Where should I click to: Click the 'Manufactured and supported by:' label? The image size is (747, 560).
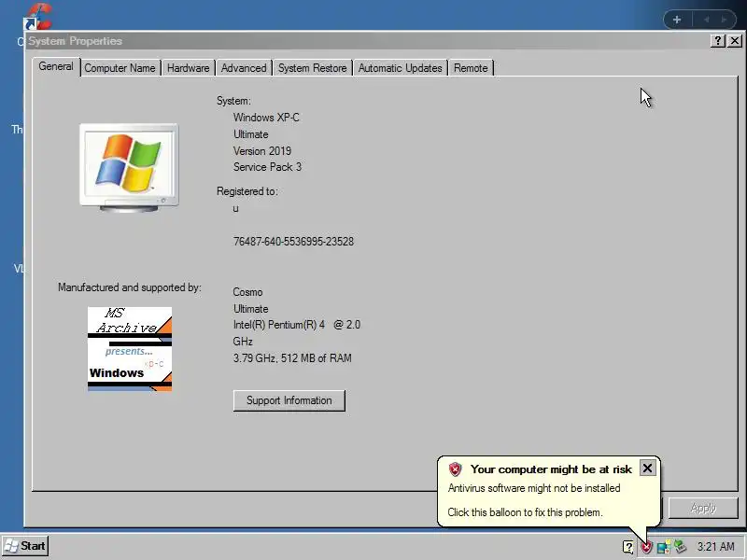tap(130, 287)
